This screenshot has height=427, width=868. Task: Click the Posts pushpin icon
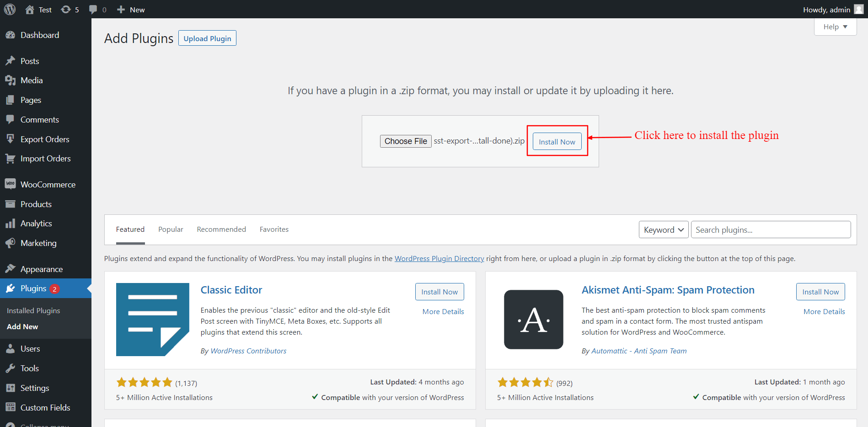(x=10, y=61)
